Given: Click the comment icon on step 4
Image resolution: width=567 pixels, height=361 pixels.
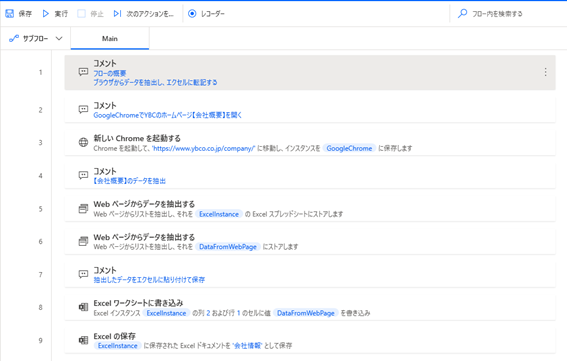Looking at the screenshot, I should coord(83,175).
